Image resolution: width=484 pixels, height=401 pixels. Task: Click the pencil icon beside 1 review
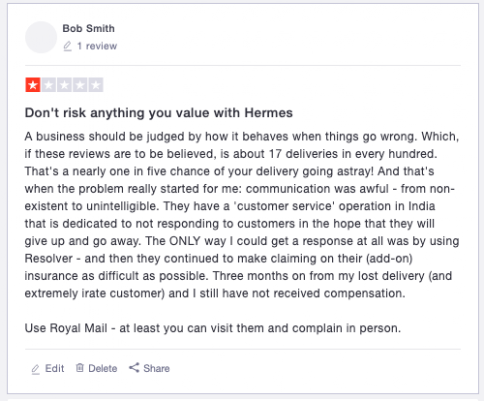67,46
